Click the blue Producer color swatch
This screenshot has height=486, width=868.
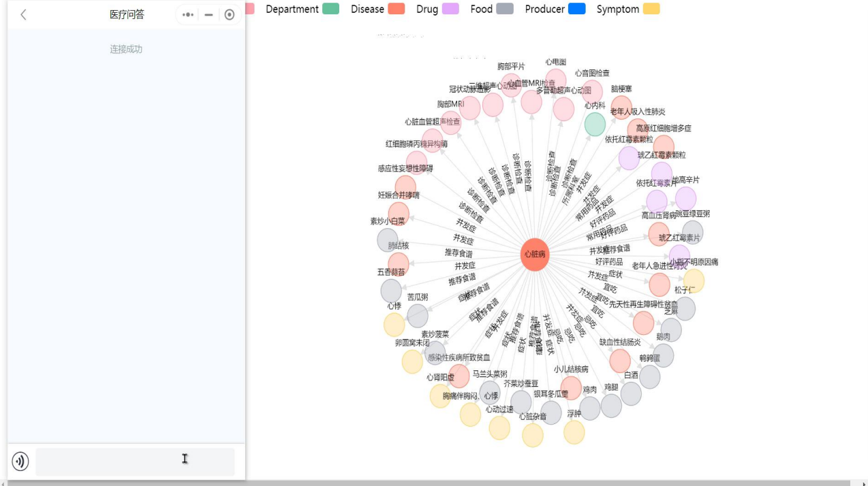pos(576,9)
